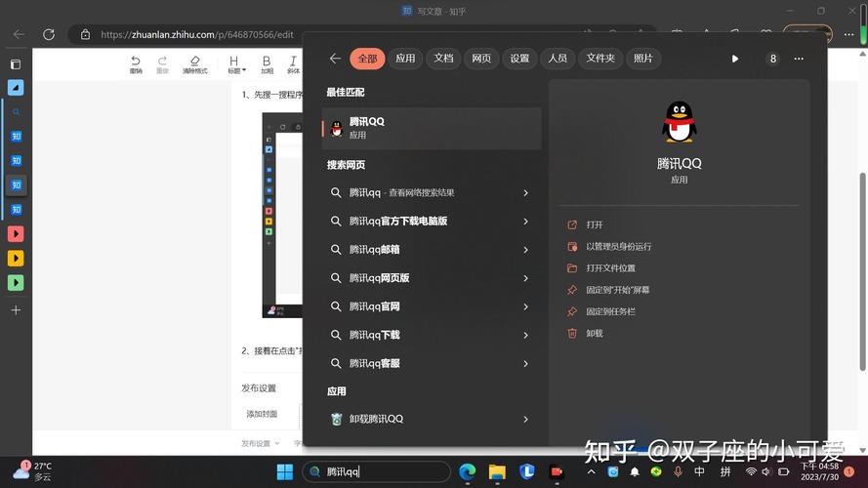Open the weather widget showing 27°C
868x488 pixels.
(33, 471)
